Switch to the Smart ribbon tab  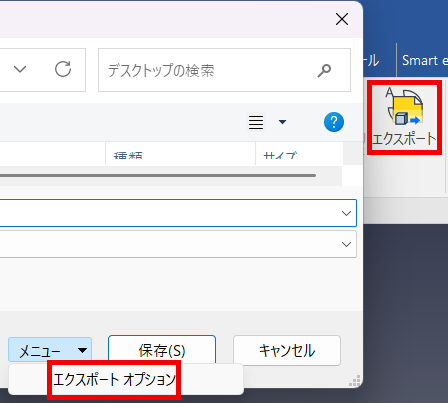click(x=425, y=61)
